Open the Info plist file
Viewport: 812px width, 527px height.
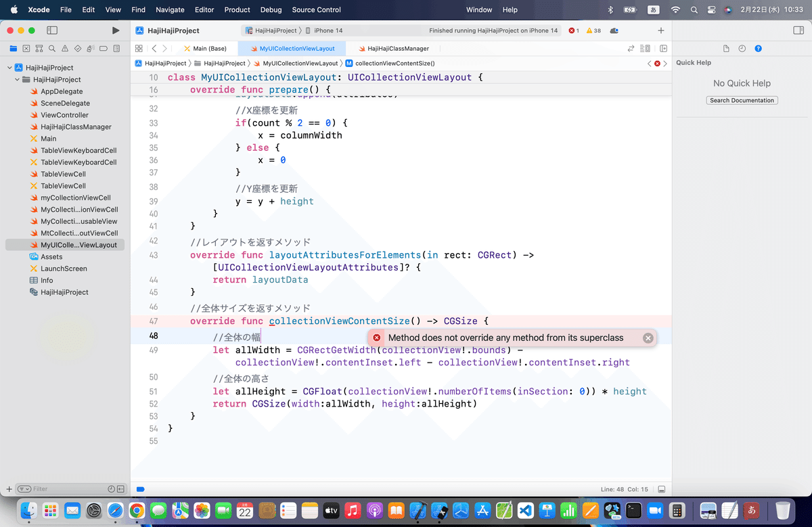[x=47, y=280]
